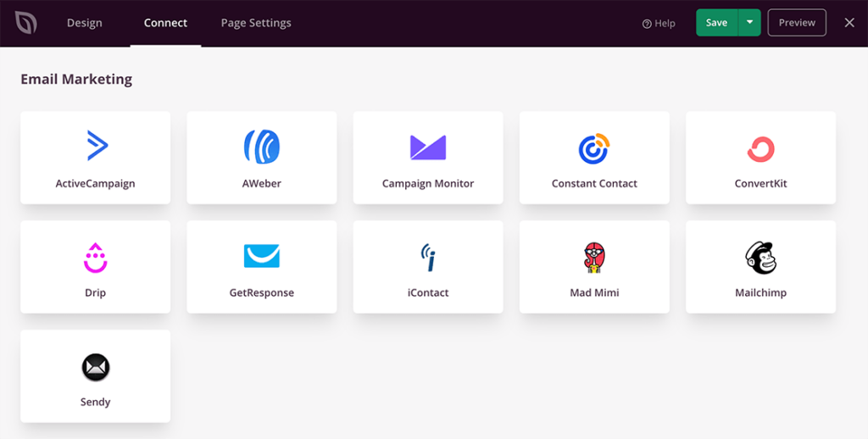
Task: Pick the ConvertKit red ring icon
Action: (760, 149)
